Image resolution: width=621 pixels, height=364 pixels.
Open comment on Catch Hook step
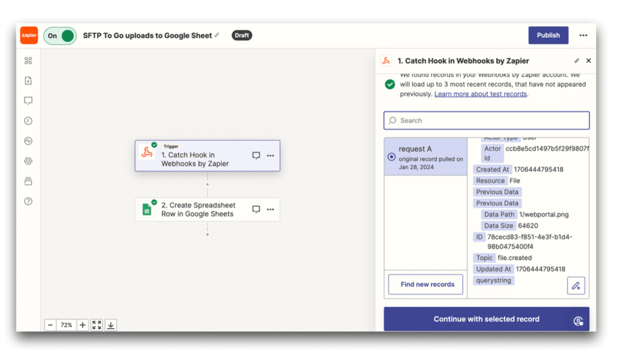click(x=256, y=156)
